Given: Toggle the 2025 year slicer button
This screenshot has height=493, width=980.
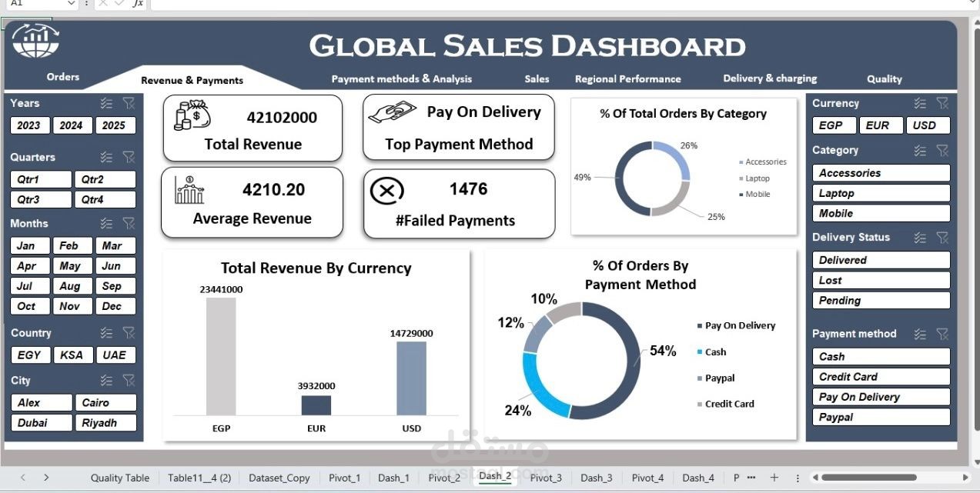Looking at the screenshot, I should (x=114, y=125).
